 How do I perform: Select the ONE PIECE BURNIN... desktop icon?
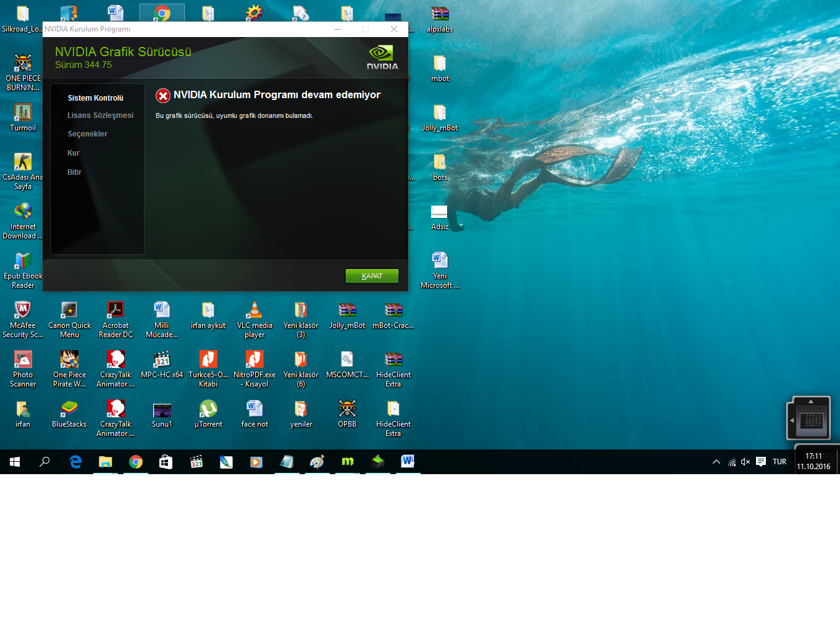tap(23, 72)
